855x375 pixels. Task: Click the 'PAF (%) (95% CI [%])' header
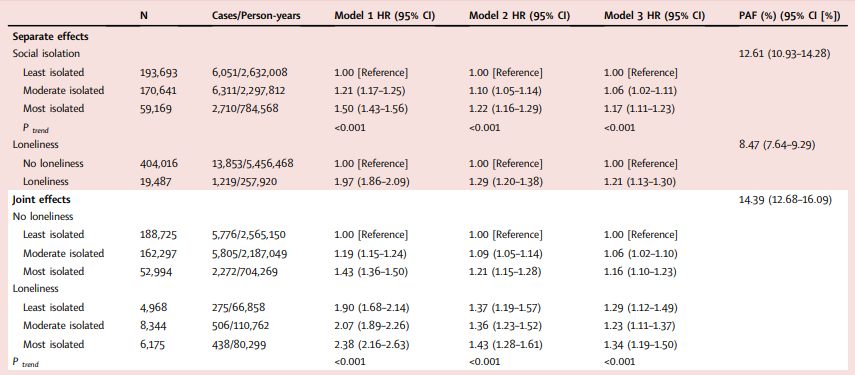coord(788,16)
